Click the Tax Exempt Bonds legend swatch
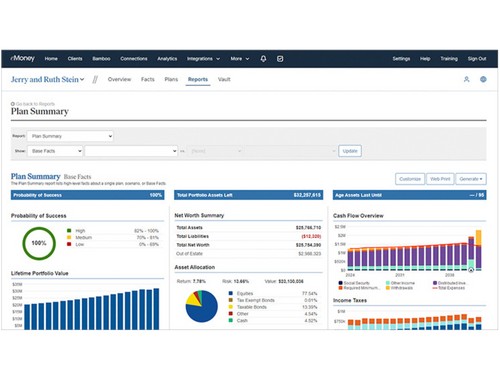Image resolution: width=500 pixels, height=380 pixels. [231, 300]
